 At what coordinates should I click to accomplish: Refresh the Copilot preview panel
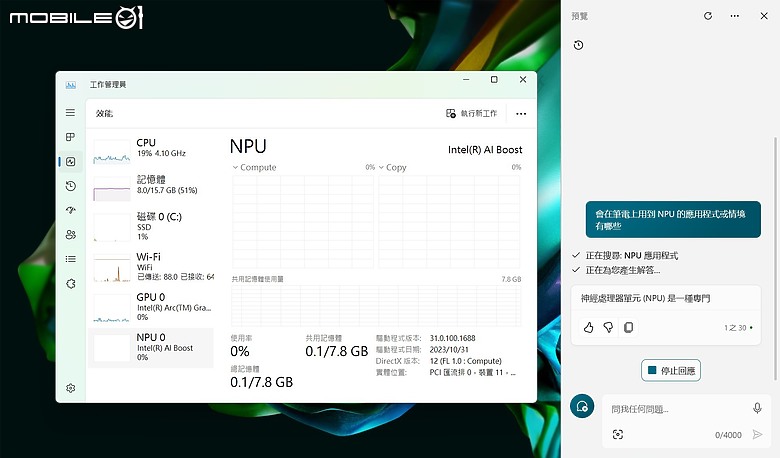(708, 16)
